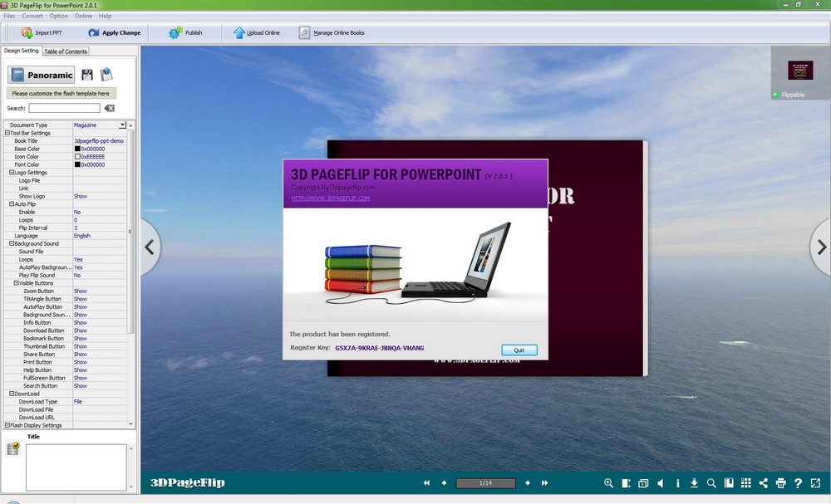Image resolution: width=831 pixels, height=504 pixels.
Task: Click the autoplay icon
Action: 643,482
